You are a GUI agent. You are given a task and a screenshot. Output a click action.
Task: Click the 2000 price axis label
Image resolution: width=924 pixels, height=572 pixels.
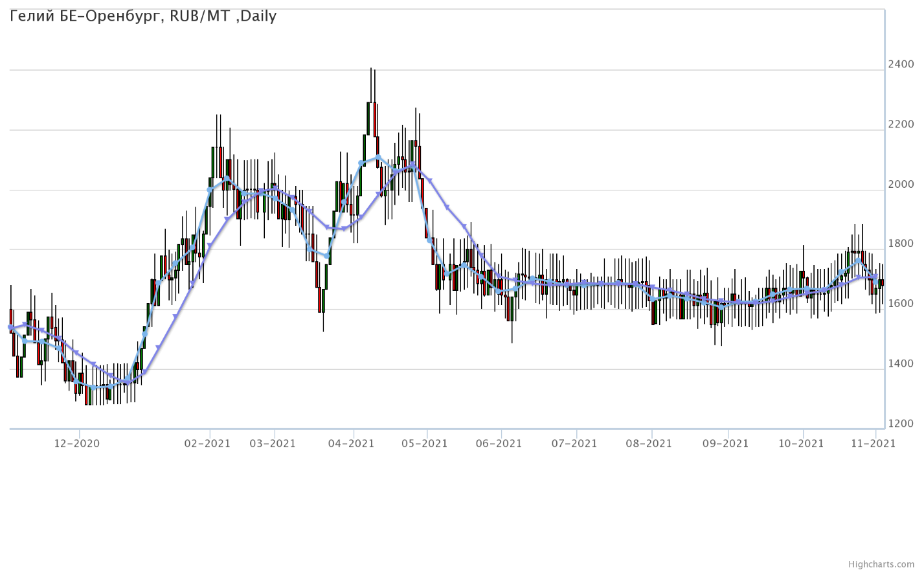[x=901, y=184]
